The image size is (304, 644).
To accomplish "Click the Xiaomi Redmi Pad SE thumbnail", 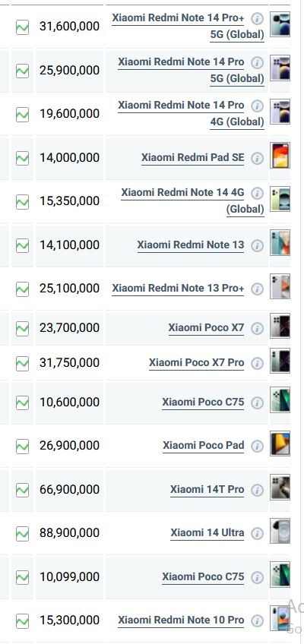I will pos(280,155).
